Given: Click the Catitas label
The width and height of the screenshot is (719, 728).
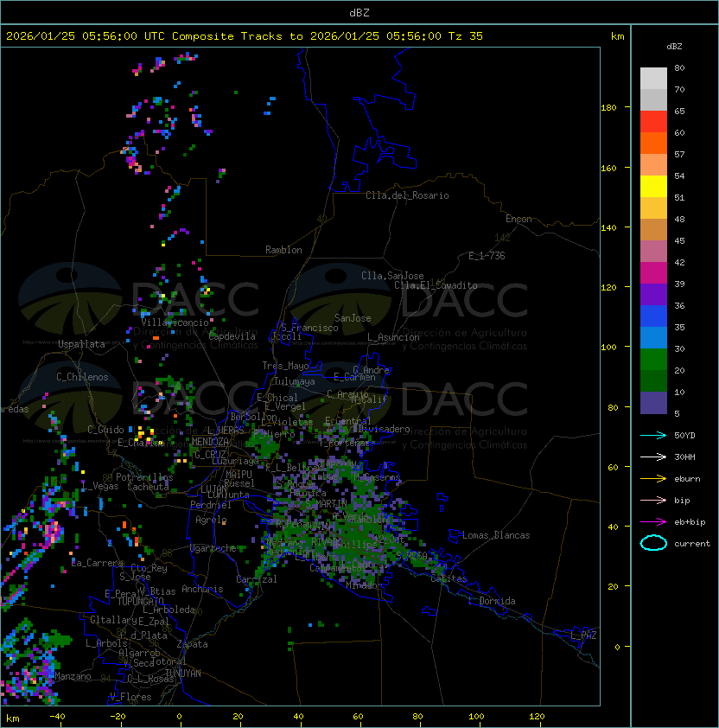Looking at the screenshot, I should pos(449,578).
